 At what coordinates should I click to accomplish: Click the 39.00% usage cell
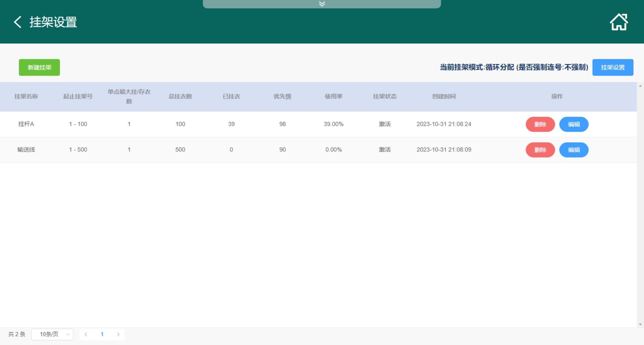pyautogui.click(x=333, y=124)
